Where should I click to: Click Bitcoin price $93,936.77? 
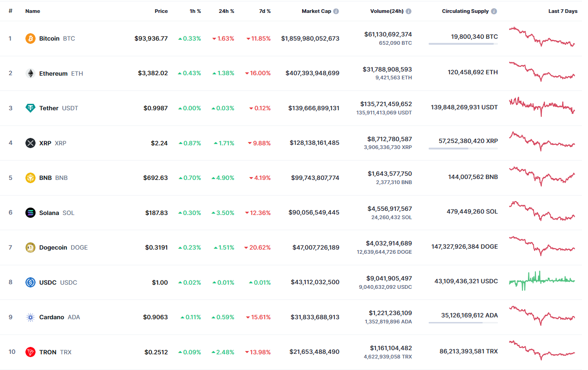[151, 38]
